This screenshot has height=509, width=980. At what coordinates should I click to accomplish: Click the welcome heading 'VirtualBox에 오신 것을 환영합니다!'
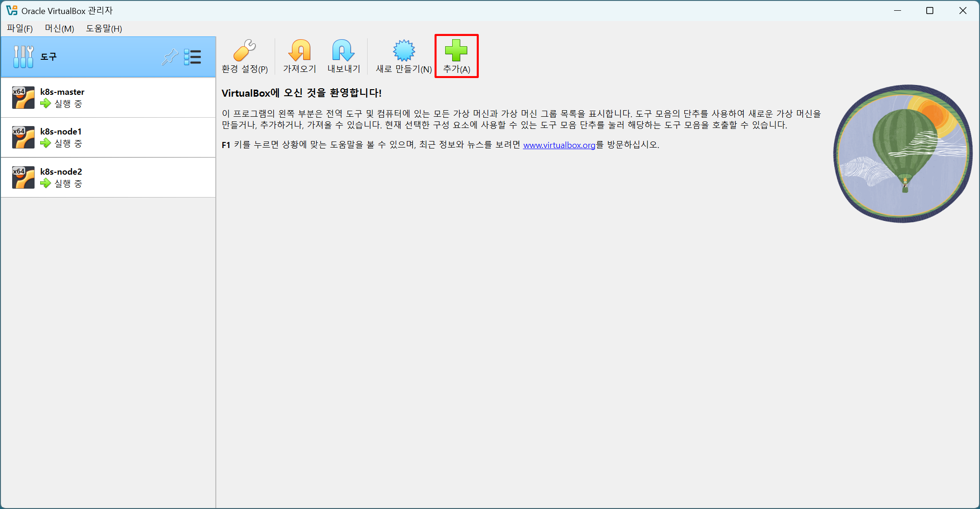[x=301, y=93]
